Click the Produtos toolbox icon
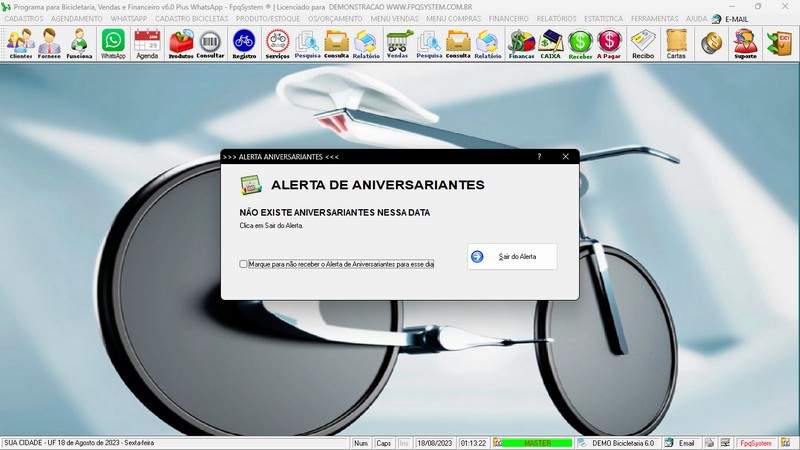 click(x=181, y=44)
